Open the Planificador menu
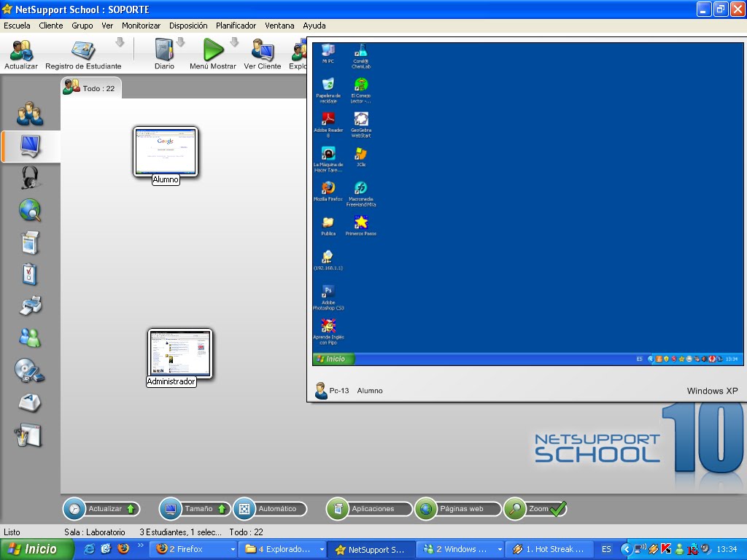 236,26
